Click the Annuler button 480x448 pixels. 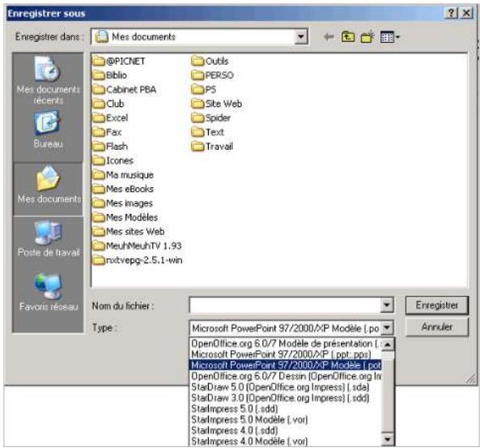(437, 327)
